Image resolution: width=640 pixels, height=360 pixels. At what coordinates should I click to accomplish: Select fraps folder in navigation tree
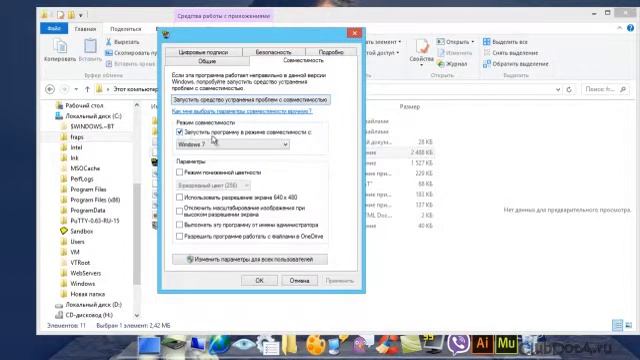click(x=77, y=137)
